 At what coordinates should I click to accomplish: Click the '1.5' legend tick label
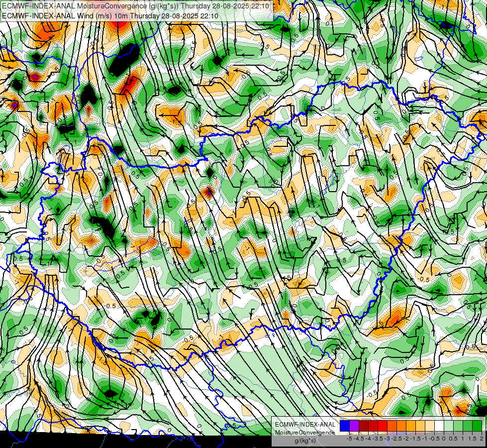click(473, 439)
